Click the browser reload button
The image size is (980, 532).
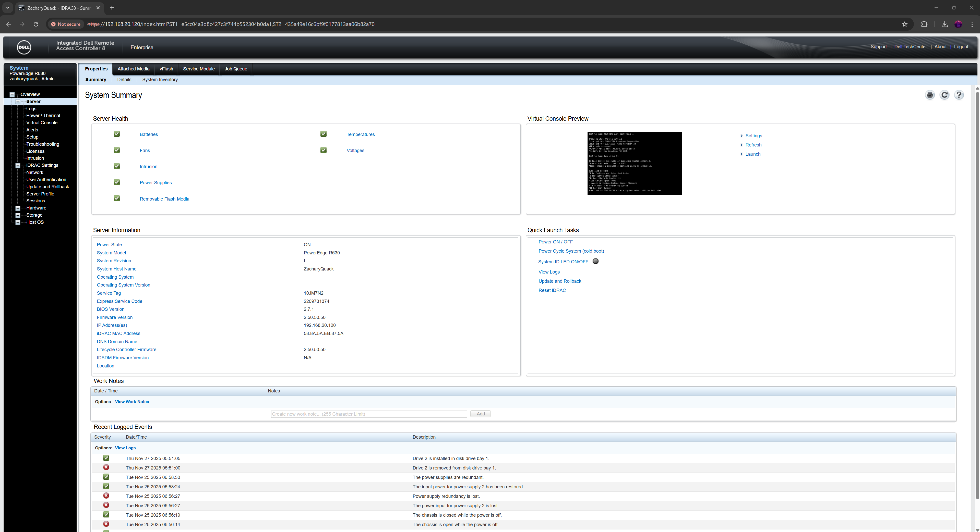point(36,24)
